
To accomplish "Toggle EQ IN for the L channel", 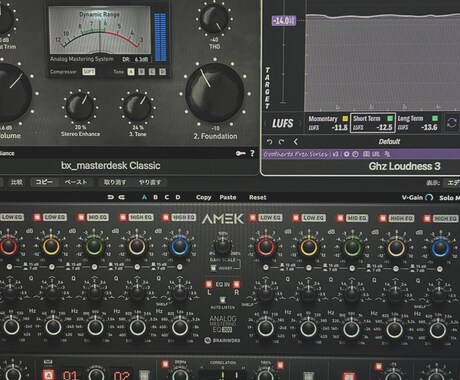I will [209, 284].
